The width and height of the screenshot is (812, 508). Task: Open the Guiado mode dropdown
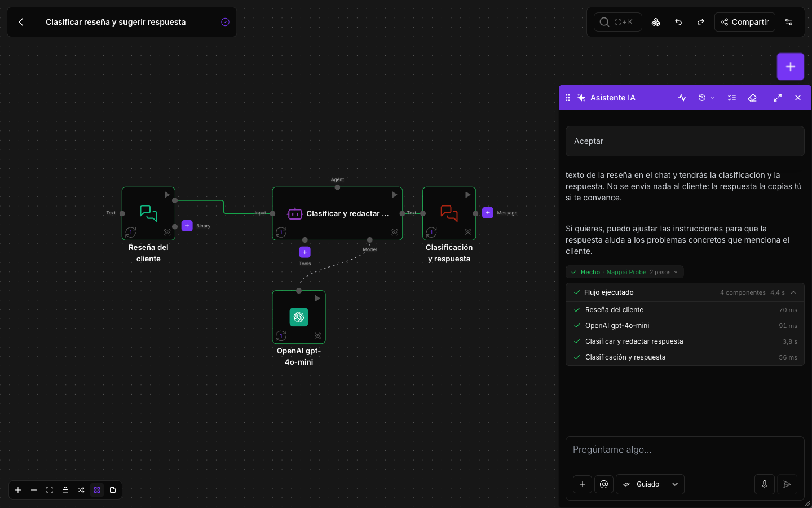point(650,484)
